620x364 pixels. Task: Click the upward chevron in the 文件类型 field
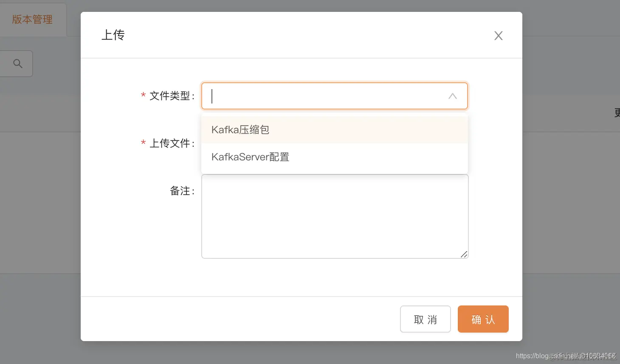pyautogui.click(x=452, y=96)
